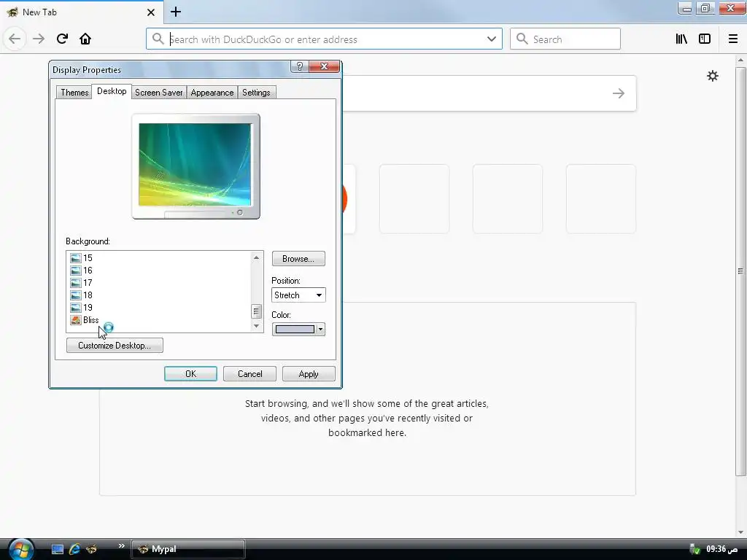Open the Windows Start orb
The image size is (747, 560).
(x=21, y=549)
